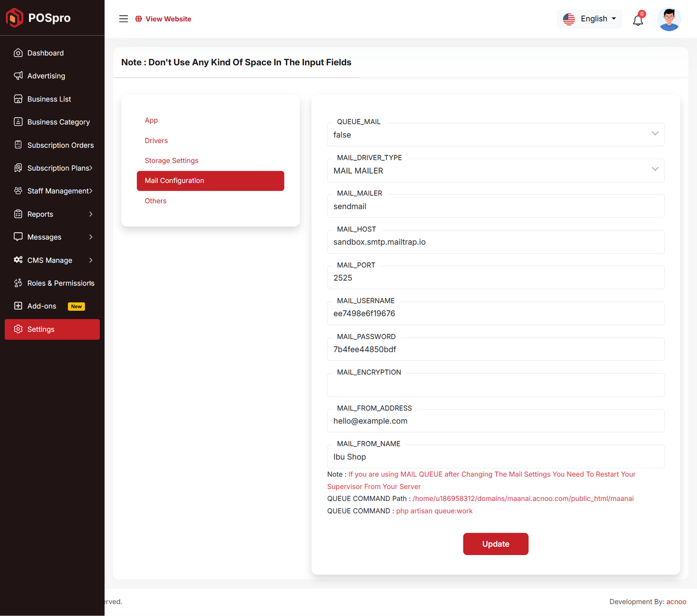Open the notification bell
The image size is (697, 616).
(638, 20)
